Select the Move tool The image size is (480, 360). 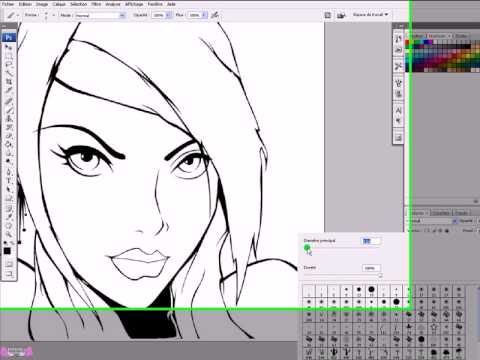coord(9,48)
